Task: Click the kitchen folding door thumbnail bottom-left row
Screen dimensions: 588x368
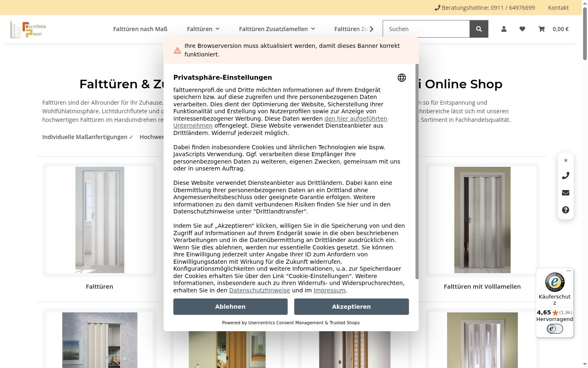Action: pyautogui.click(x=100, y=340)
